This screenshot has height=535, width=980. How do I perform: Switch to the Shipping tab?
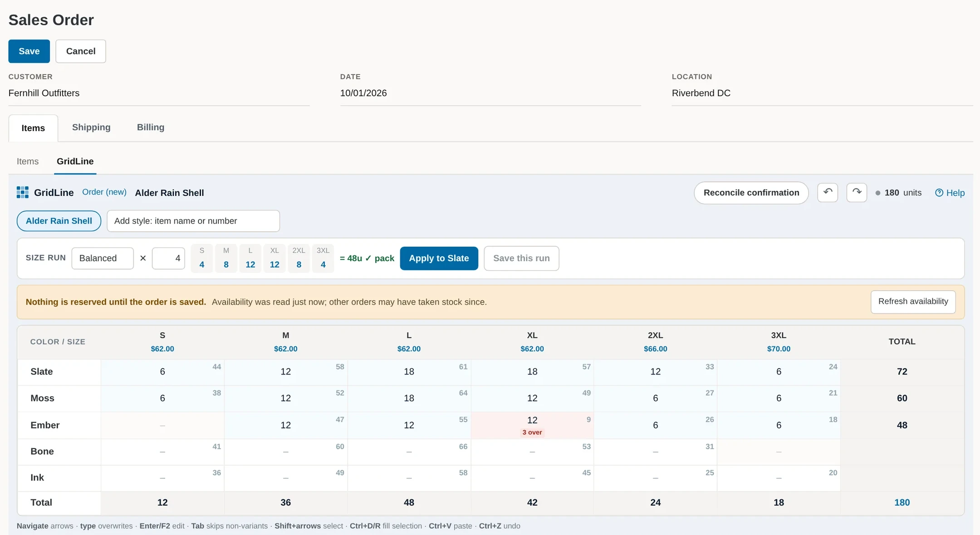pos(91,127)
